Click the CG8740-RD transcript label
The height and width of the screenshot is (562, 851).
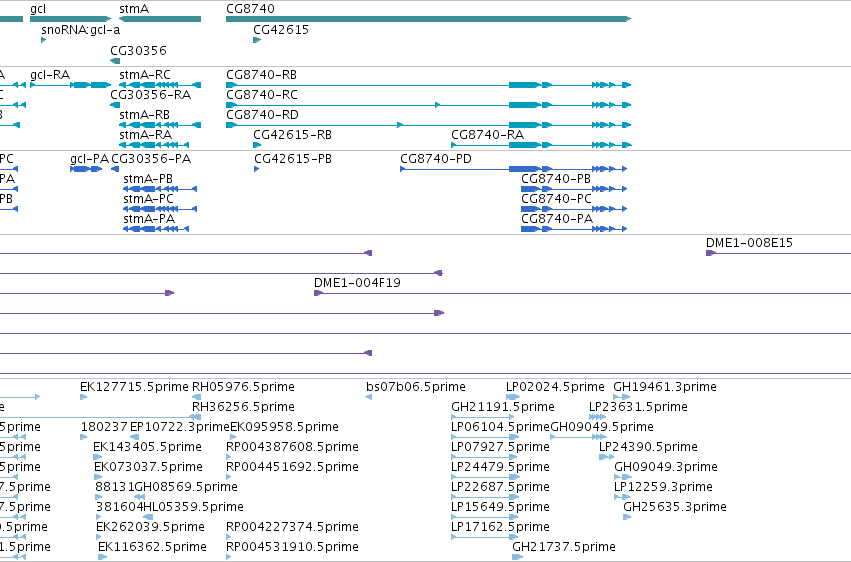tap(263, 115)
